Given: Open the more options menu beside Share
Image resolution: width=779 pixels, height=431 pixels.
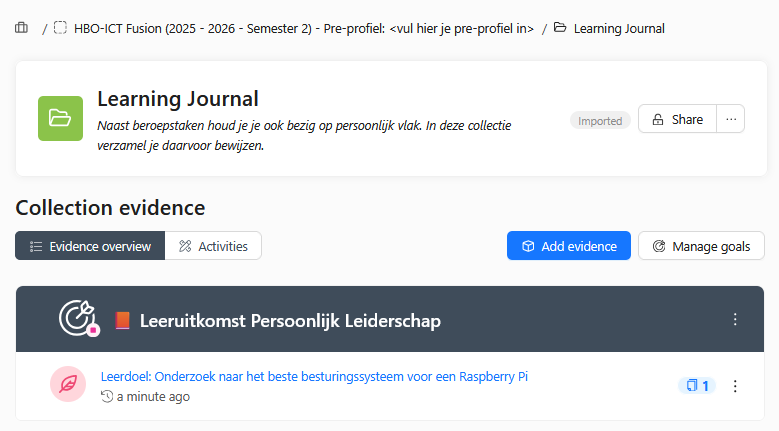Looking at the screenshot, I should click(731, 119).
